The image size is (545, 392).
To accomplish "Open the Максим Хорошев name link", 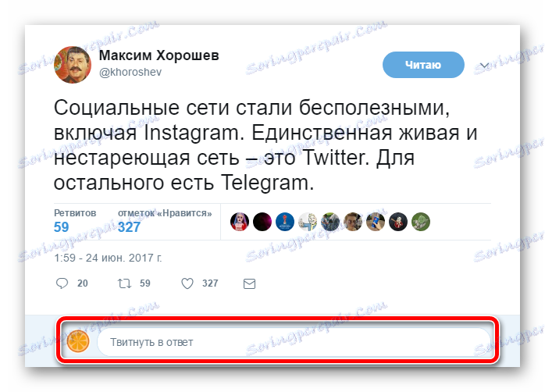I will (x=159, y=55).
